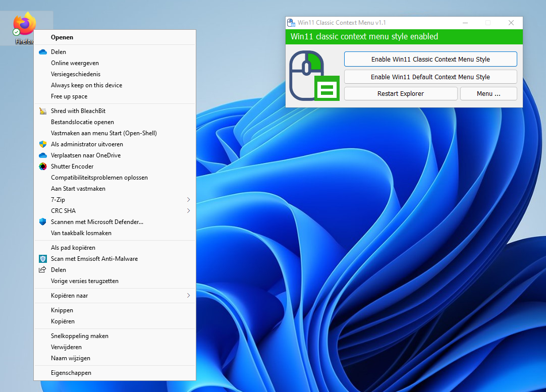Click the Microsoft Defender shield icon

43,222
